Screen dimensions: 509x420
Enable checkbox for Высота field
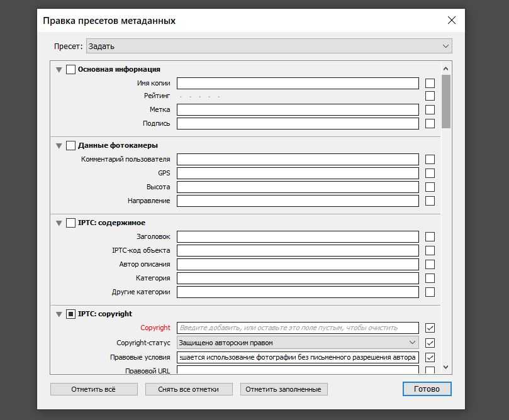tap(430, 187)
